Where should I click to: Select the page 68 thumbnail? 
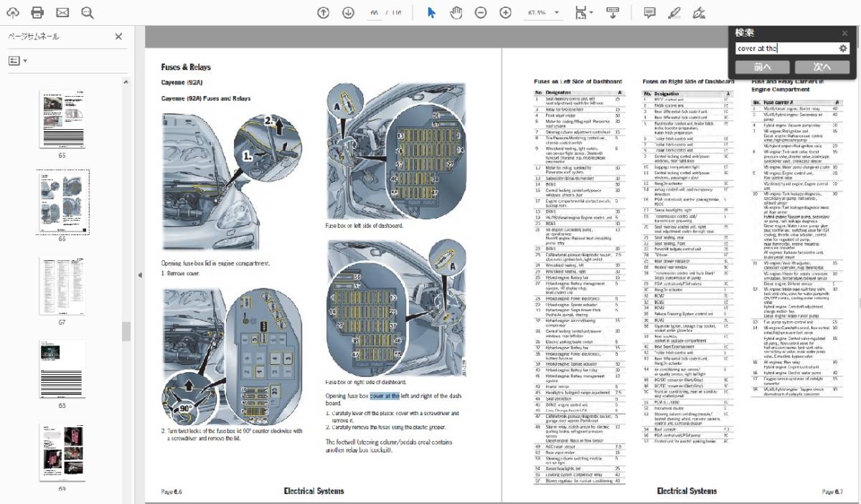point(62,369)
